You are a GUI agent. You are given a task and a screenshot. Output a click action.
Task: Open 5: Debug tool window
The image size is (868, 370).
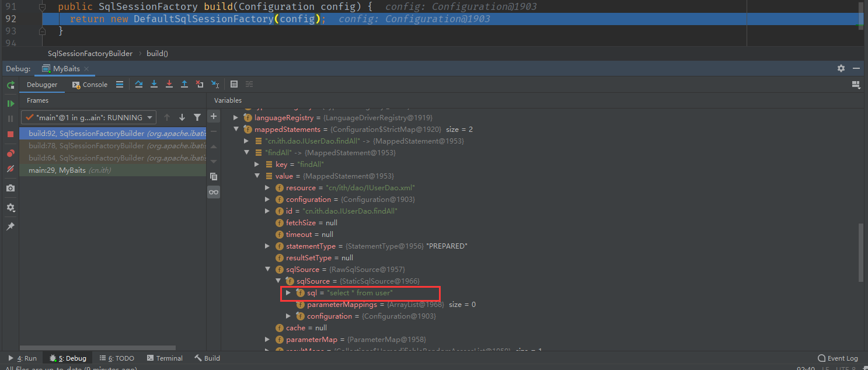[68, 358]
